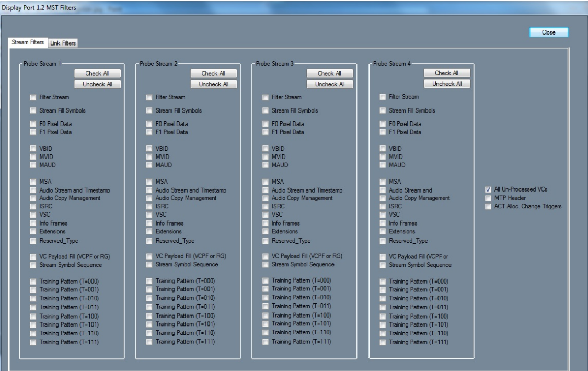Screen dimensions: 588x371
Task: Enable MAUD in Probe Stream 3
Action: coord(266,165)
